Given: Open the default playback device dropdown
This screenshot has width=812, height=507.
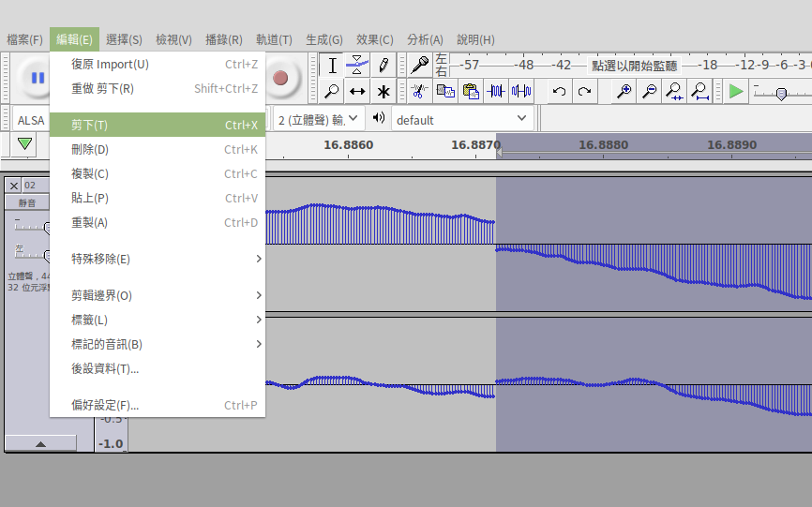Looking at the screenshot, I should 462,120.
